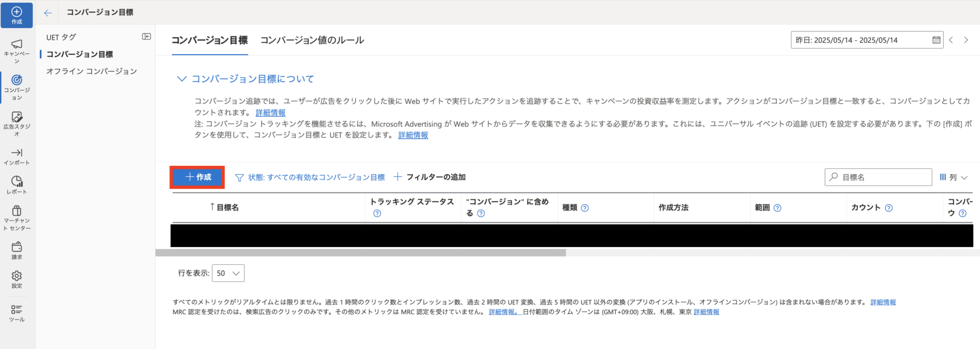Open the 設定 gear icon
This screenshot has width=980, height=349.
[x=17, y=276]
